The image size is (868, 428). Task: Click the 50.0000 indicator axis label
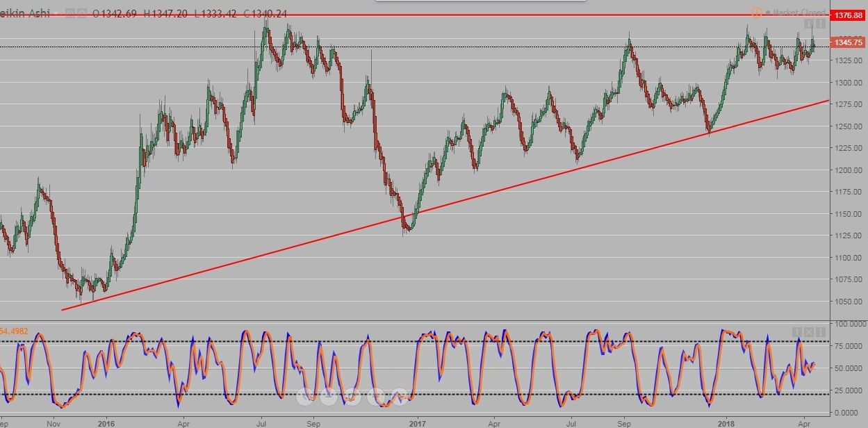[847, 368]
